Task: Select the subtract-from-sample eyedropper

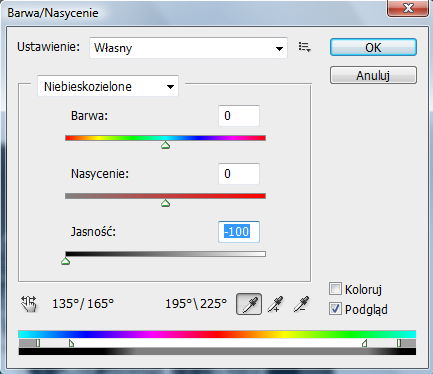Action: coord(301,304)
